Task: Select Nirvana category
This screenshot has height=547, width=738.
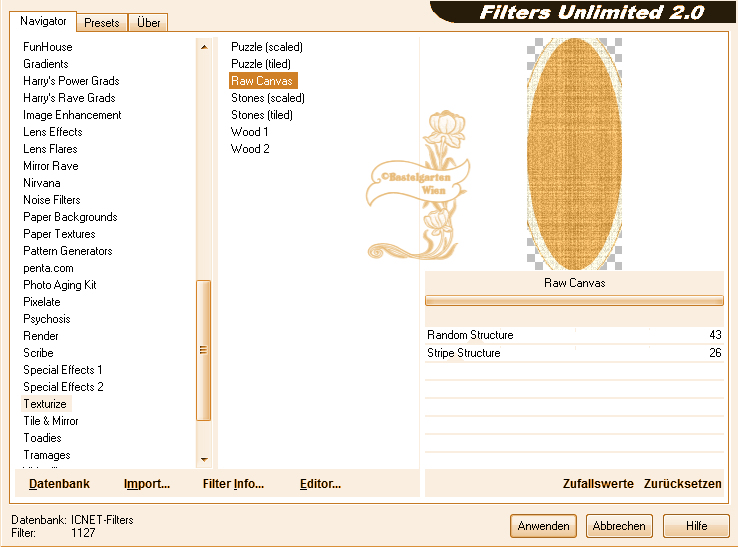Action: pyautogui.click(x=41, y=183)
